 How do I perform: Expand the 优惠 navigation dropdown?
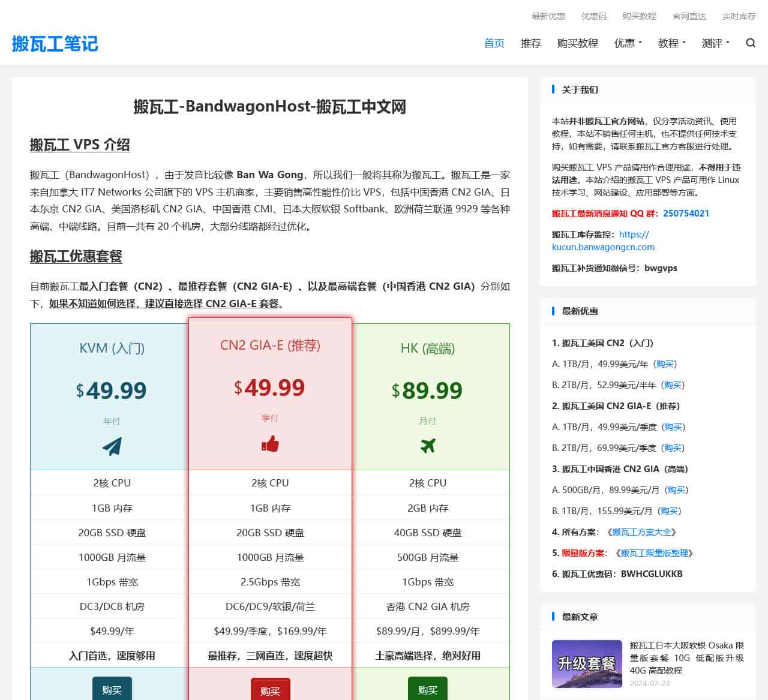click(628, 43)
